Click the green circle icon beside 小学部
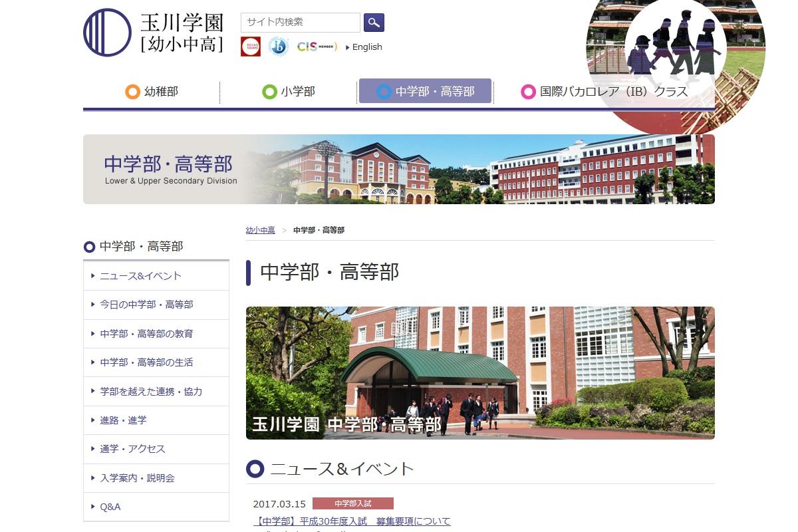 pyautogui.click(x=269, y=92)
